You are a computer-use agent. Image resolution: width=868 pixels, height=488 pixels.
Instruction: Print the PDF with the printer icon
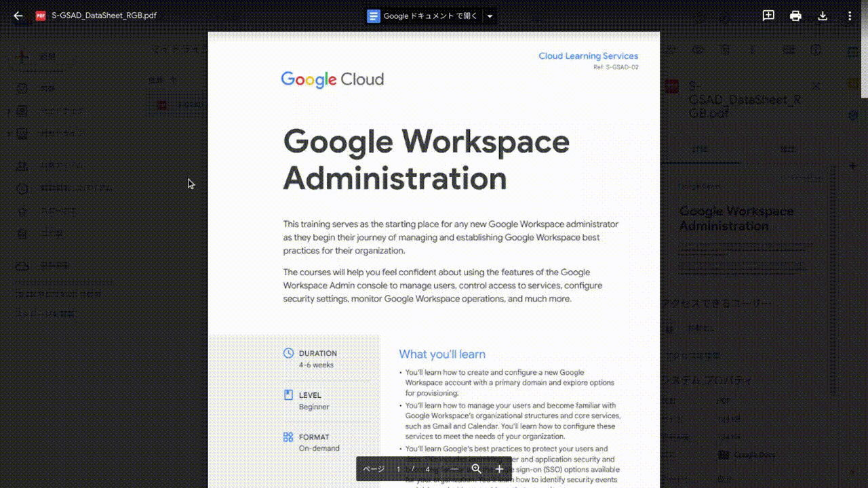795,16
